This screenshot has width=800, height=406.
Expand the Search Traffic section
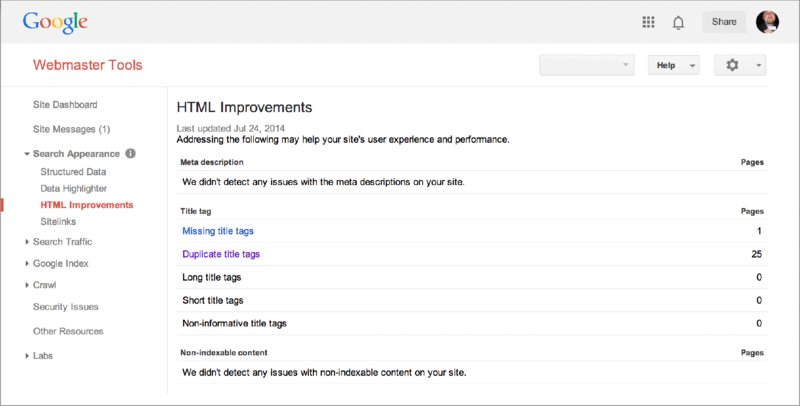click(27, 242)
